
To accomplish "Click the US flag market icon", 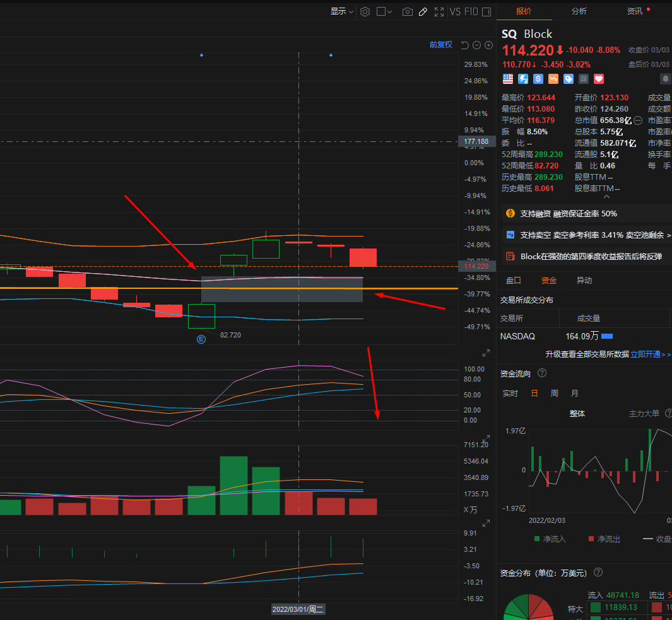I will pos(508,79).
